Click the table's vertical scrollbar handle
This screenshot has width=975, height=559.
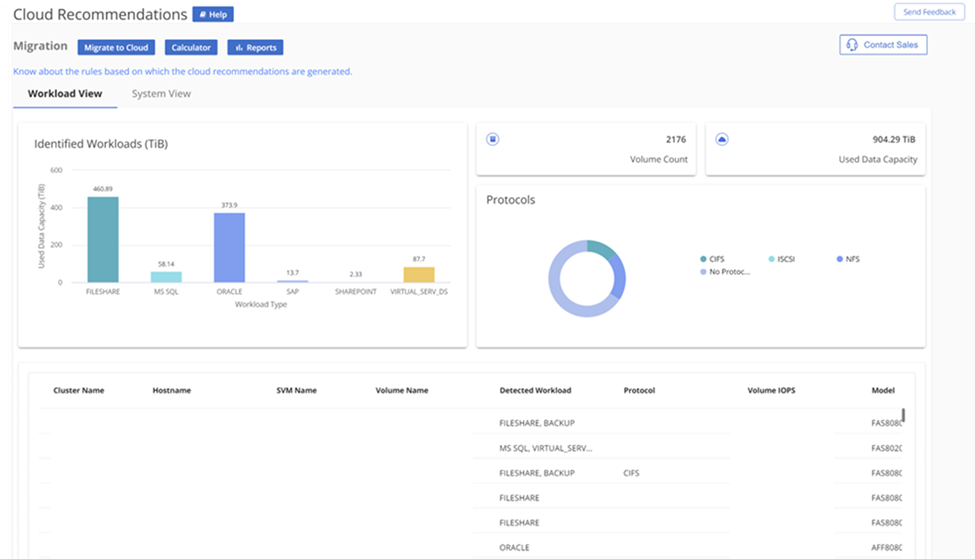(903, 415)
